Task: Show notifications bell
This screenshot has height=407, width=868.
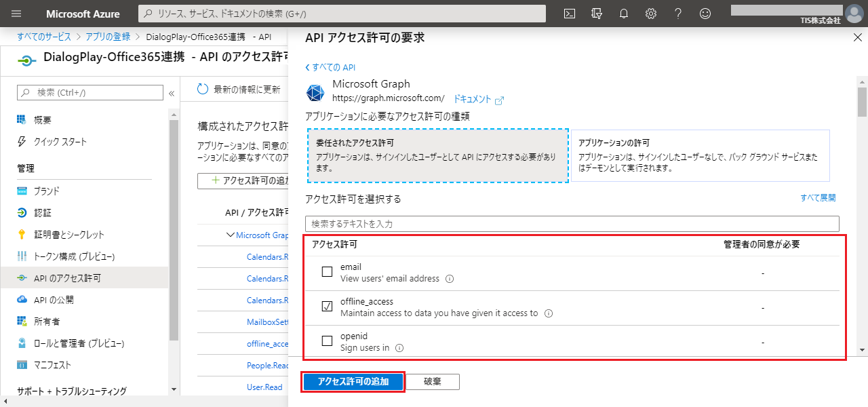Action: 624,14
